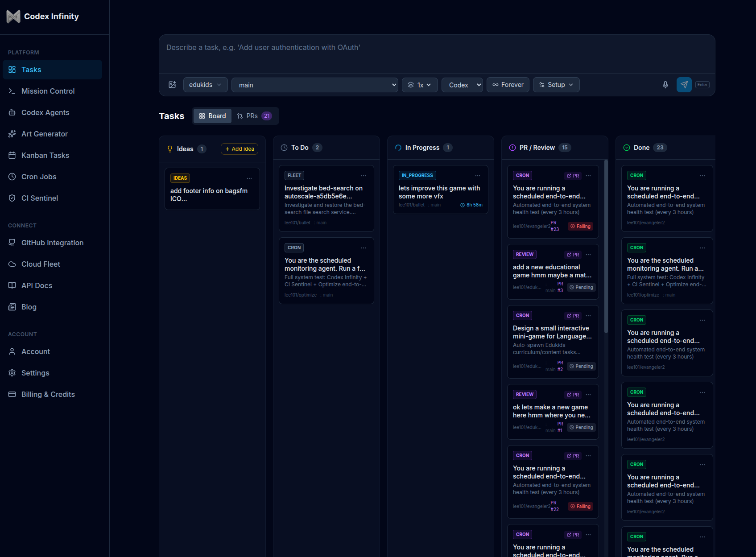The height and width of the screenshot is (557, 756).
Task: Select the Art Generator tool
Action: point(44,134)
